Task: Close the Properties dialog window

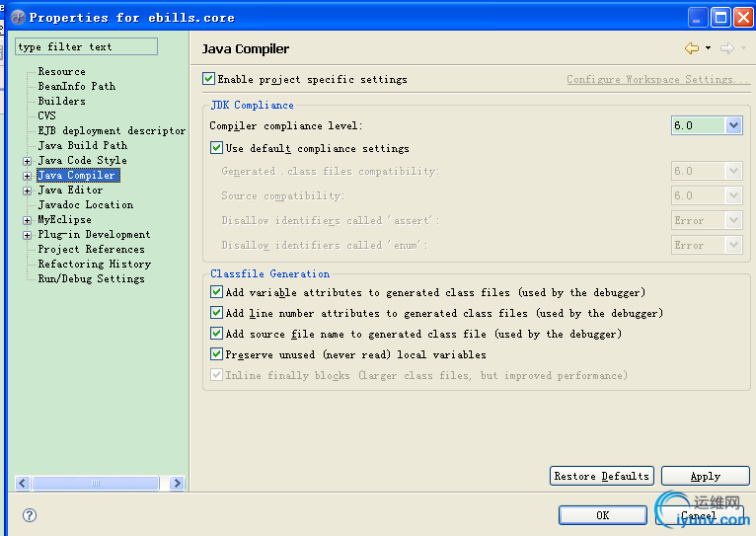Action: tap(743, 18)
